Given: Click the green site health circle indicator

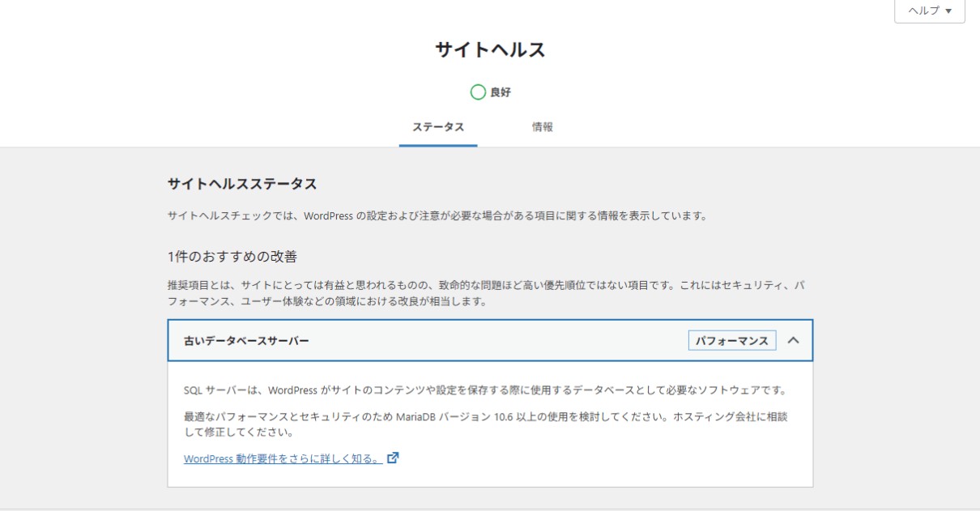Looking at the screenshot, I should click(x=478, y=92).
